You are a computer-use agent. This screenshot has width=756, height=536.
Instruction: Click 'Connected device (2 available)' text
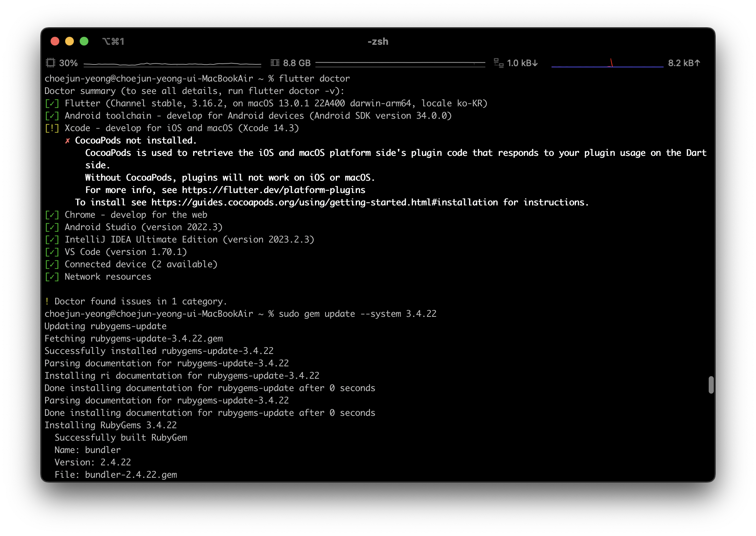(x=141, y=264)
